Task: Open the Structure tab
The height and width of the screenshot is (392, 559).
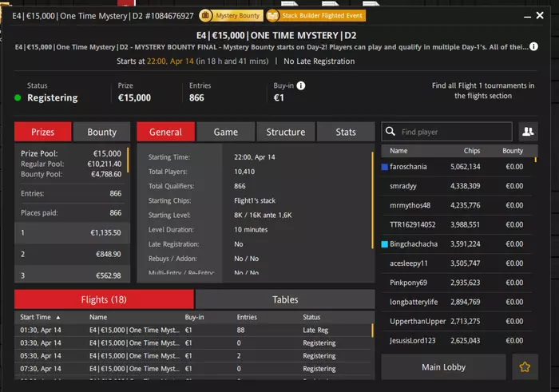Action: [x=286, y=132]
